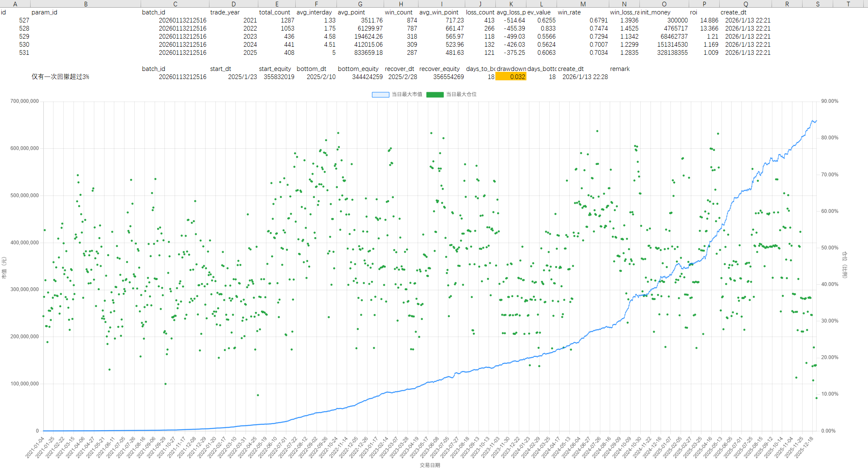Click the light blue 当日最大市值 legend swatch
Image resolution: width=868 pixels, height=470 pixels.
380,94
